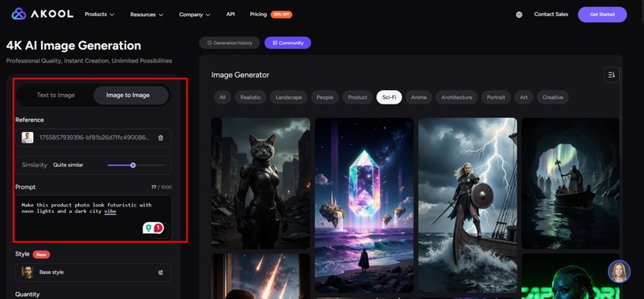
Task: Delete the reference image with trash icon
Action: (160, 137)
